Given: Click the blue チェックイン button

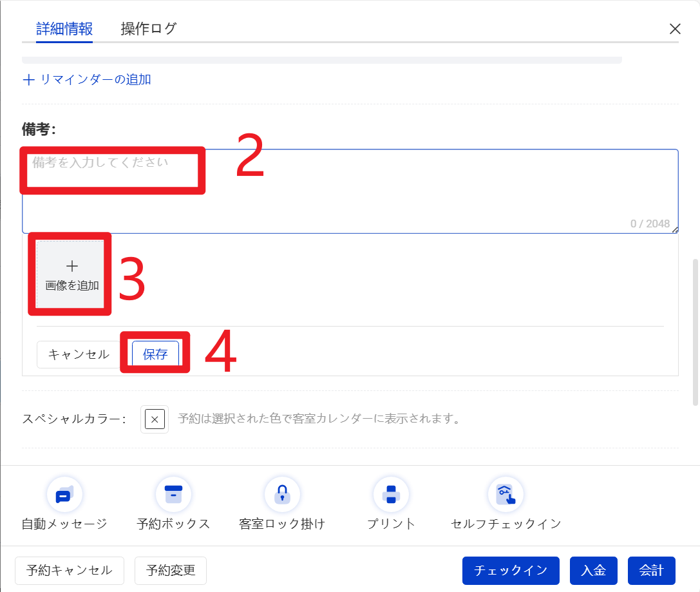Looking at the screenshot, I should tap(511, 570).
